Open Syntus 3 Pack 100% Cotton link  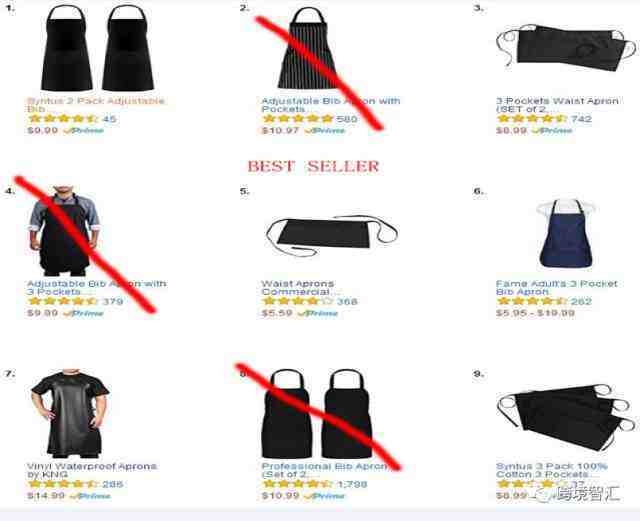click(x=552, y=470)
